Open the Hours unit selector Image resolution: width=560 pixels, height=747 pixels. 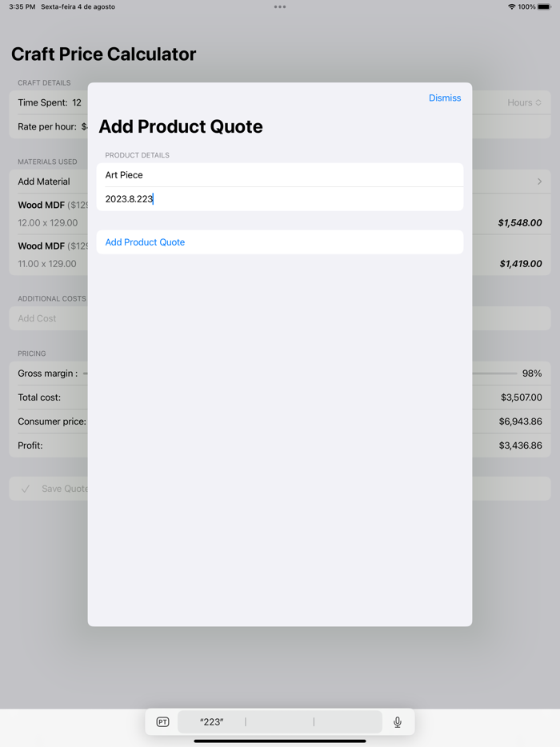523,102
